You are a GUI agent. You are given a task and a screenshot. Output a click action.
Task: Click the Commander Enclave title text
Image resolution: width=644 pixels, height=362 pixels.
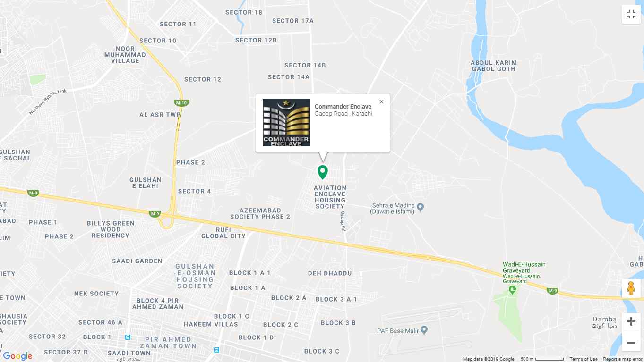343,107
